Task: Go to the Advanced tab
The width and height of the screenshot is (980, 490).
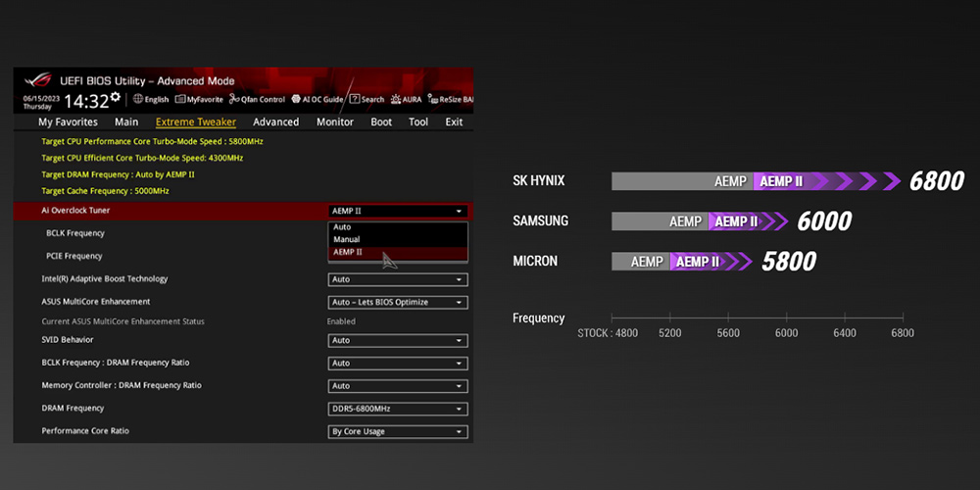Action: (275, 122)
